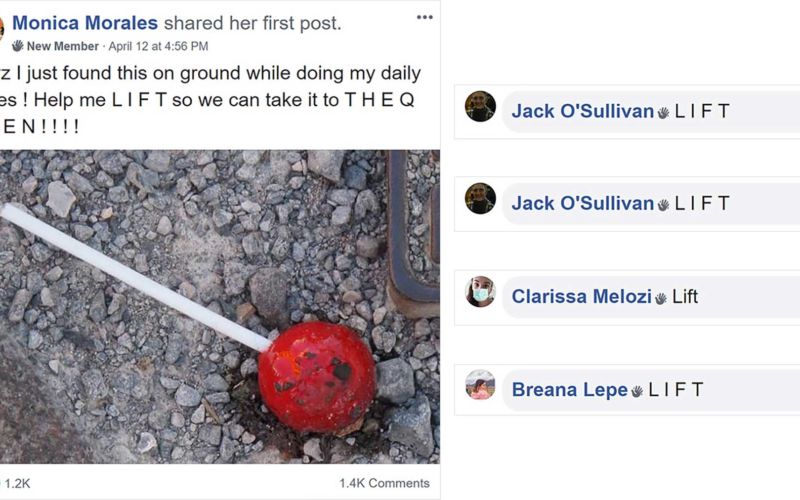Click the New Member wave badge icon
The width and height of the screenshot is (800, 500).
[18, 46]
